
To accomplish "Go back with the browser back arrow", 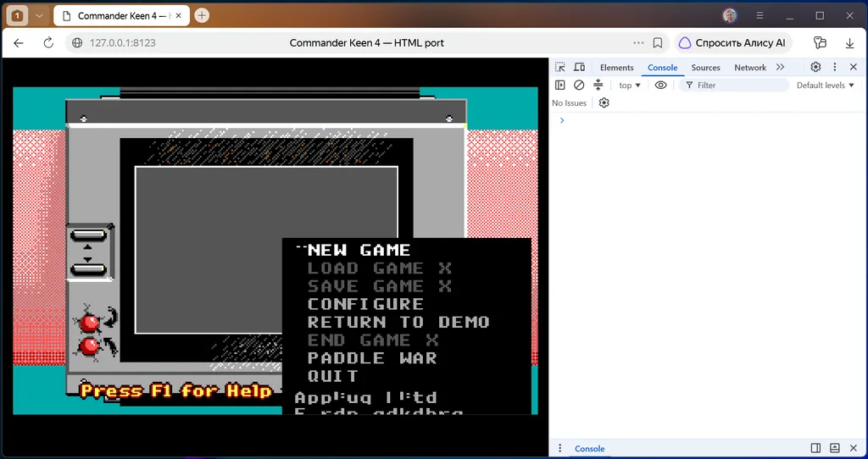I will [19, 42].
